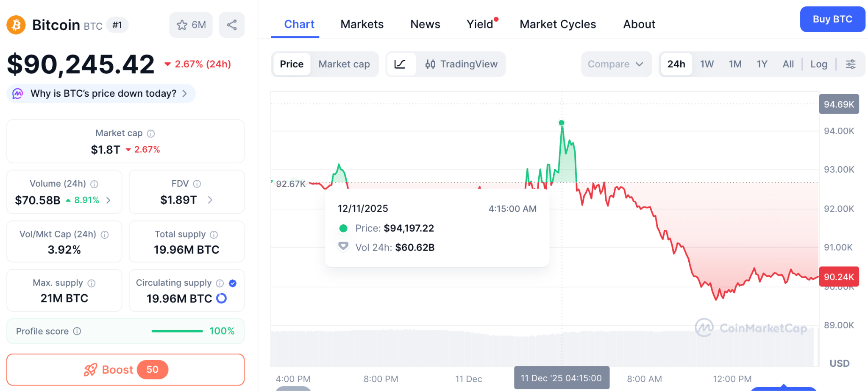
Task: Show Volume (24h) info icon
Action: 95,184
